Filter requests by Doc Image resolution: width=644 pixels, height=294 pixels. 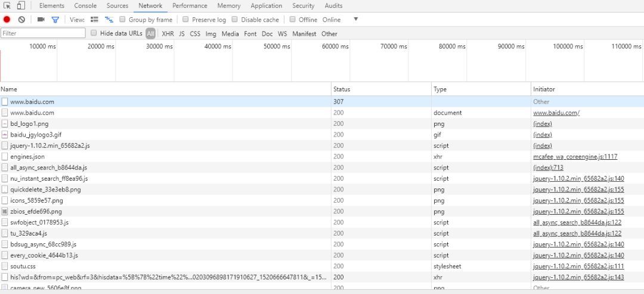tap(267, 33)
